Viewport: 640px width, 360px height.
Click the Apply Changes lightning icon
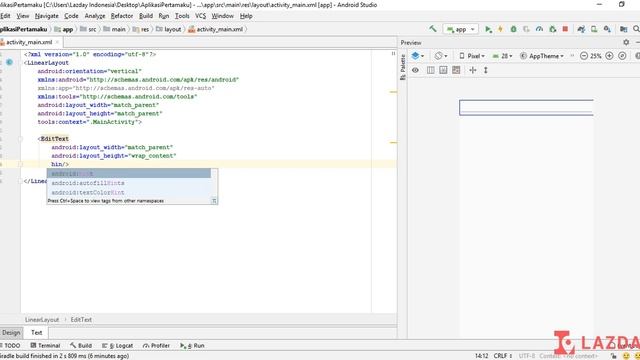click(500, 29)
